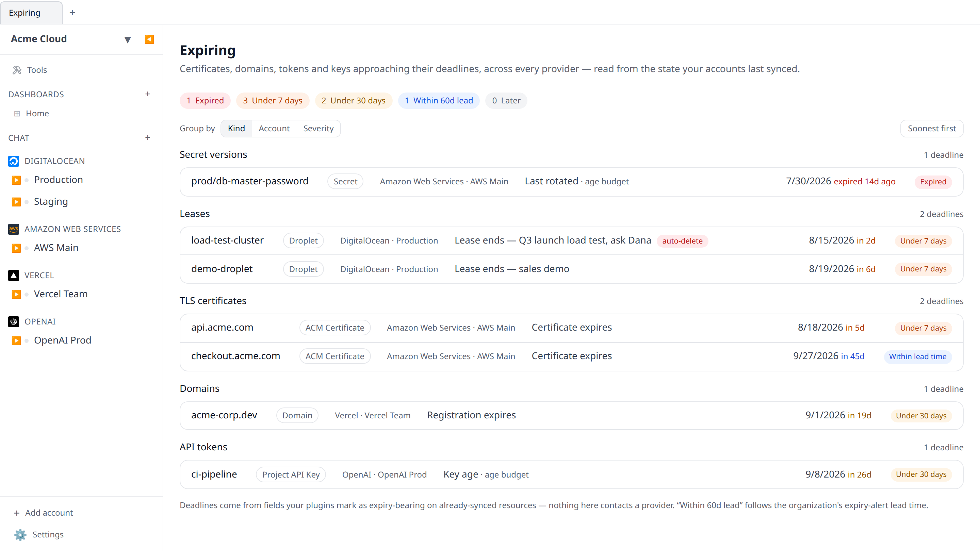Click Add account text
Viewport: 980px width, 551px height.
coord(49,513)
